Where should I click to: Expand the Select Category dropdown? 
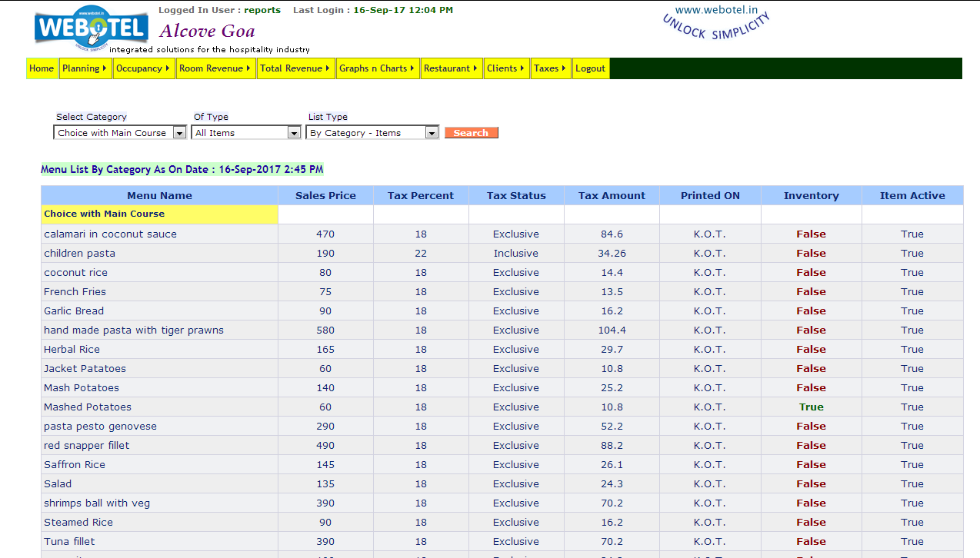pos(121,133)
